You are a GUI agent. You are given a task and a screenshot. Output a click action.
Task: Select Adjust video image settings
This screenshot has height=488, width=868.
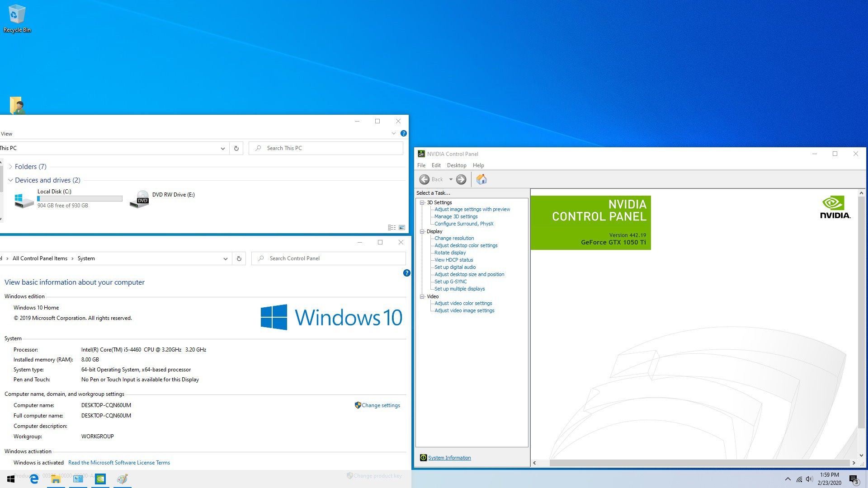pos(464,310)
